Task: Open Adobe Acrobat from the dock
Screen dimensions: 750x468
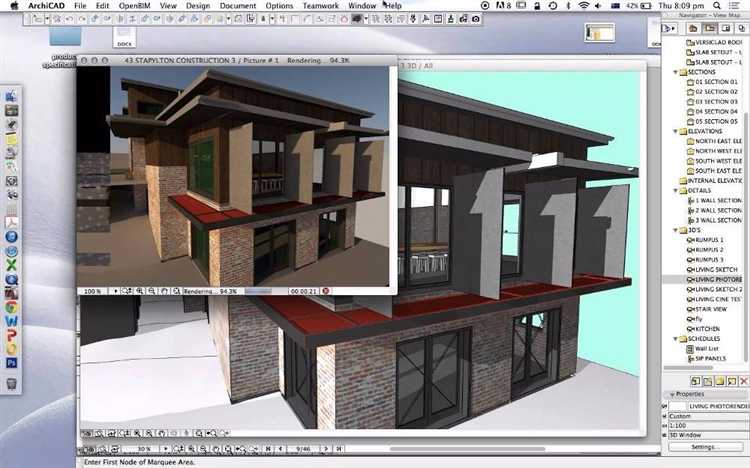Action: 11,223
